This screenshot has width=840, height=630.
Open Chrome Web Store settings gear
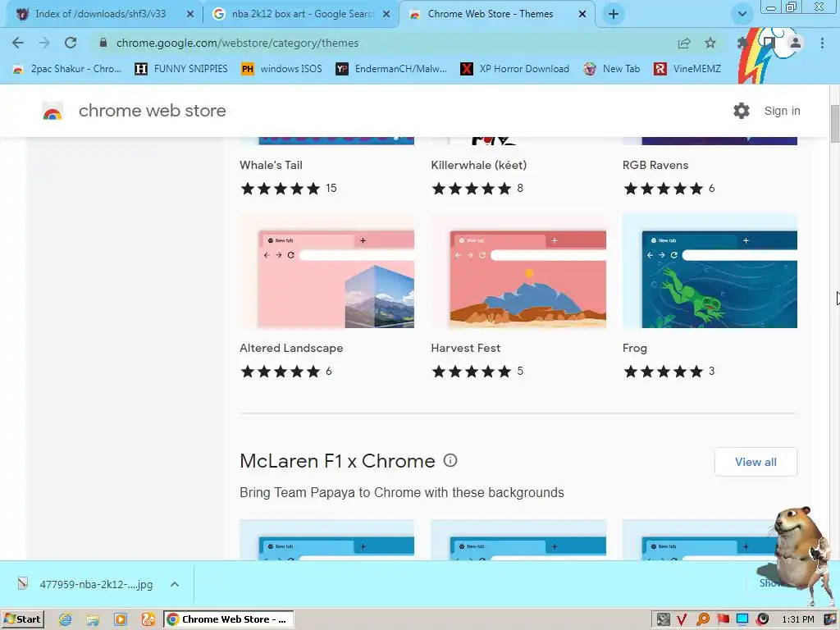(742, 111)
